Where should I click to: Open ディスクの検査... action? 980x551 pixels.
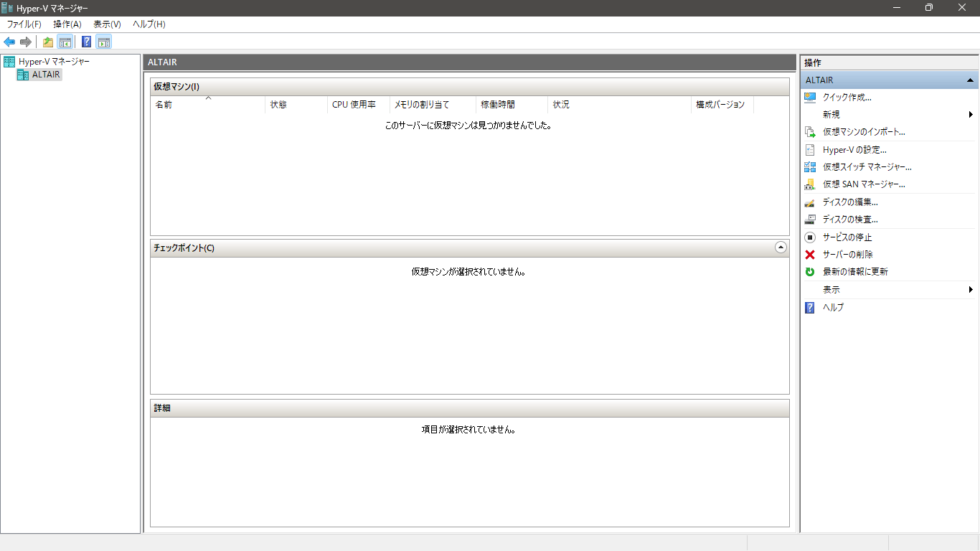[850, 220]
